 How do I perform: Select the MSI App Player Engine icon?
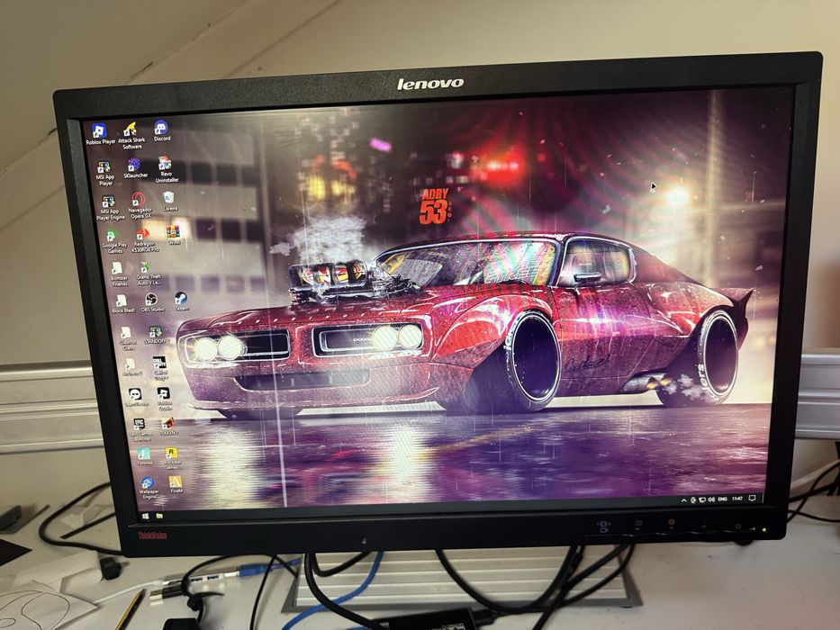point(110,208)
